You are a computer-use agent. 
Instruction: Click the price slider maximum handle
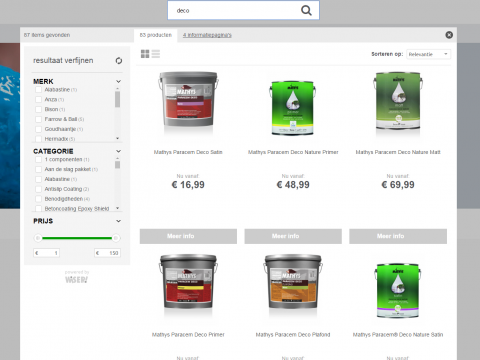[x=116, y=238]
